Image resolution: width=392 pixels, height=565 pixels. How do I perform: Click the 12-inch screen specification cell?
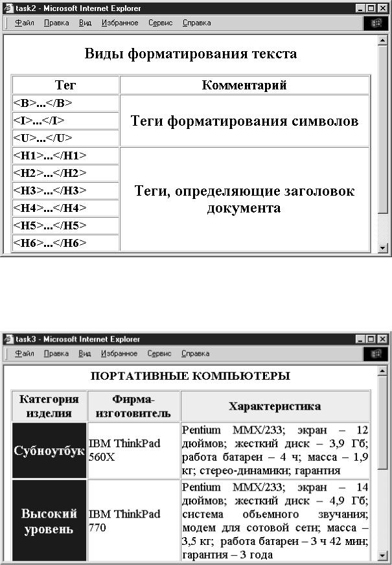click(x=275, y=450)
